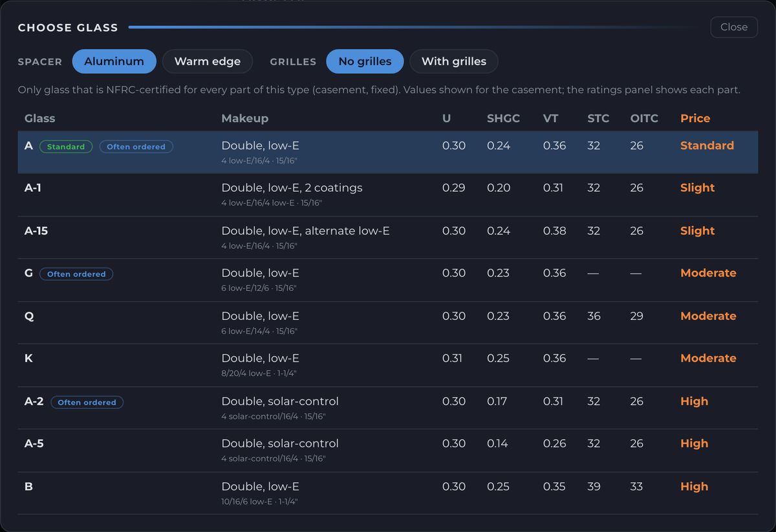Click the Often ordered badge beside glass A
This screenshot has height=532, width=776.
click(136, 147)
